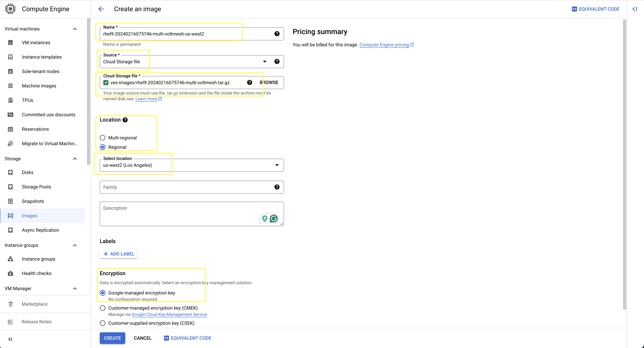Click the help icon in Name field
The height and width of the screenshot is (348, 644).
pyautogui.click(x=277, y=34)
